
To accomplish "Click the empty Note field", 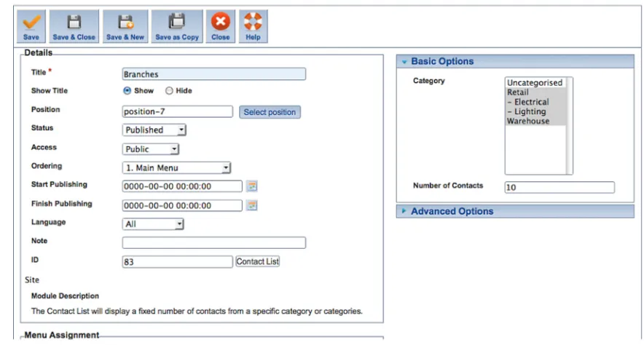I will [214, 242].
